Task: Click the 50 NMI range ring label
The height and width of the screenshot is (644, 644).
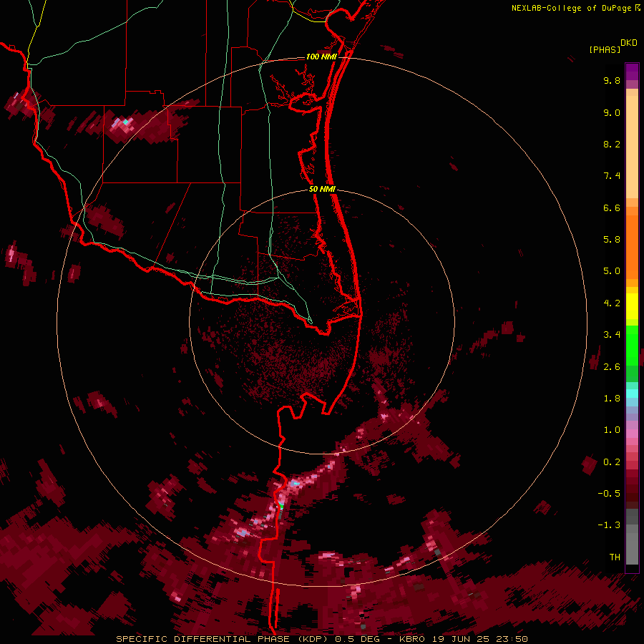Action: coord(322,189)
